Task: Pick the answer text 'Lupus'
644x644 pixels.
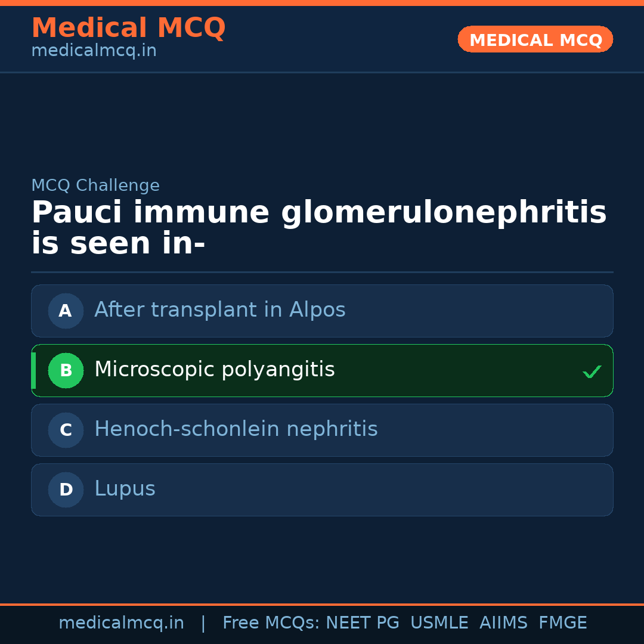Action: (125, 489)
